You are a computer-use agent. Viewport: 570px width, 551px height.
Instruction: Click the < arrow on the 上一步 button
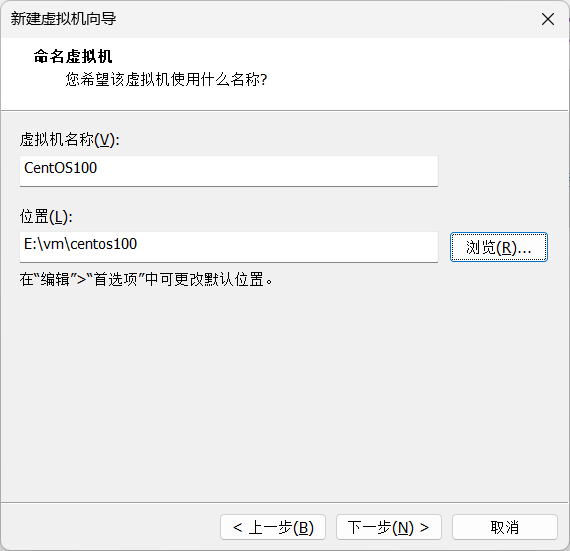(x=237, y=527)
